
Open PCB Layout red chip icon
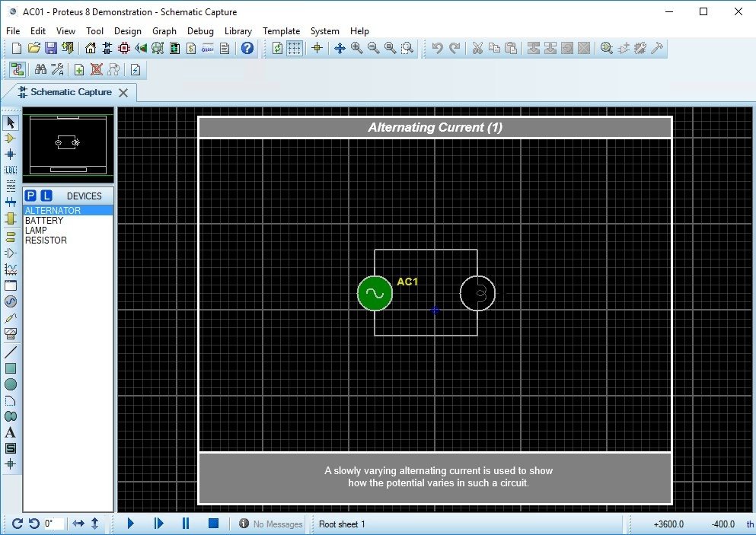[x=124, y=48]
